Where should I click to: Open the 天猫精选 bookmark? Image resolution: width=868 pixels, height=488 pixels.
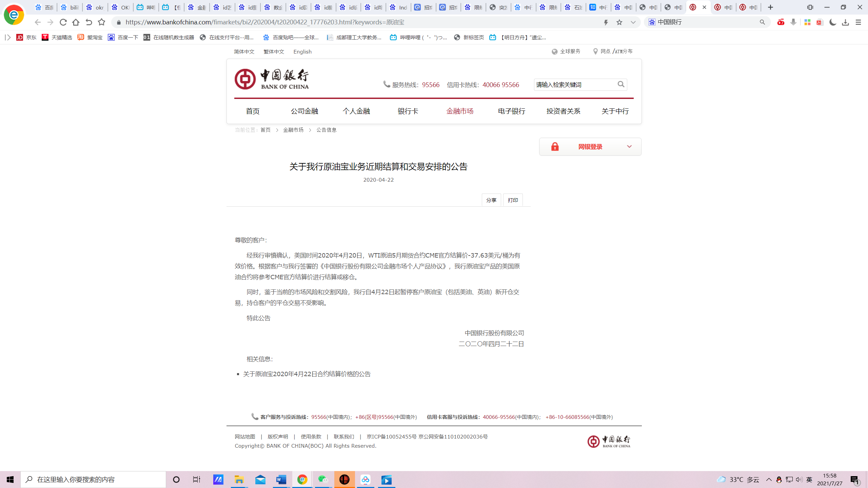point(57,37)
